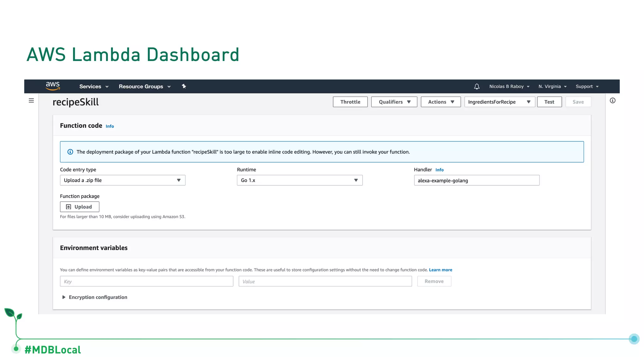Click the pin shortcut icon in navbar
Viewport: 644px width, 362px height.
click(x=184, y=86)
